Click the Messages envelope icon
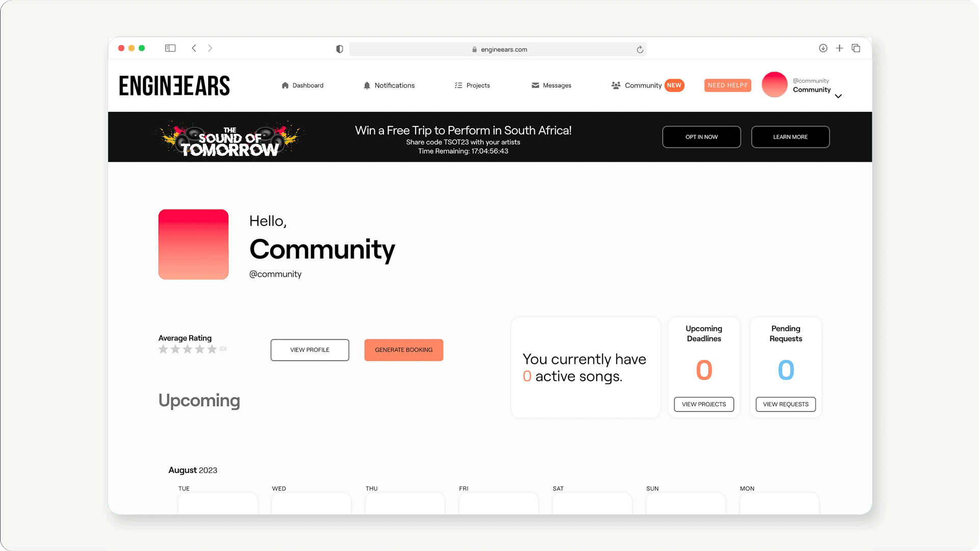Viewport: 980px width, 551px height. 535,85
